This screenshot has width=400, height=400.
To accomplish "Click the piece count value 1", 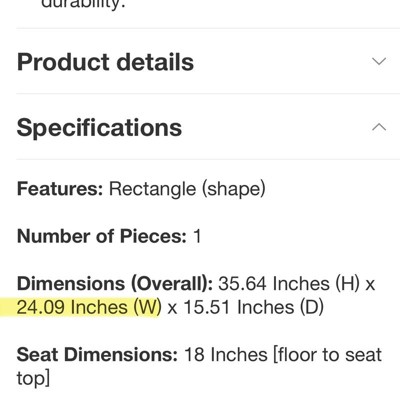I will (x=197, y=236).
